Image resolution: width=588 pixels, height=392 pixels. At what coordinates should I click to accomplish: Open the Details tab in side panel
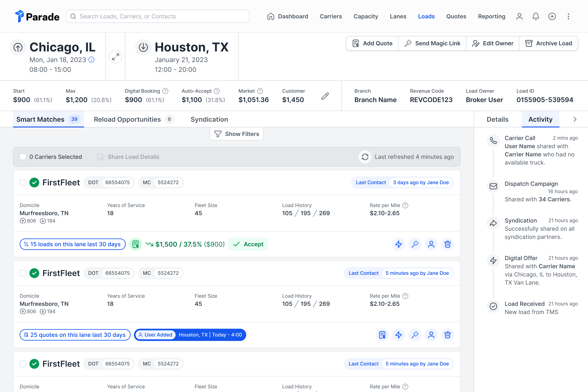[x=498, y=119]
